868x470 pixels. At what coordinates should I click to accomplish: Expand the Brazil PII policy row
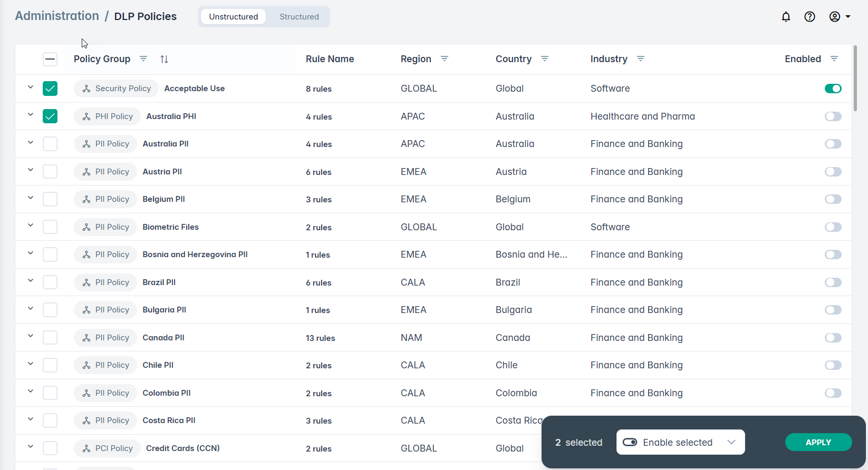click(31, 281)
